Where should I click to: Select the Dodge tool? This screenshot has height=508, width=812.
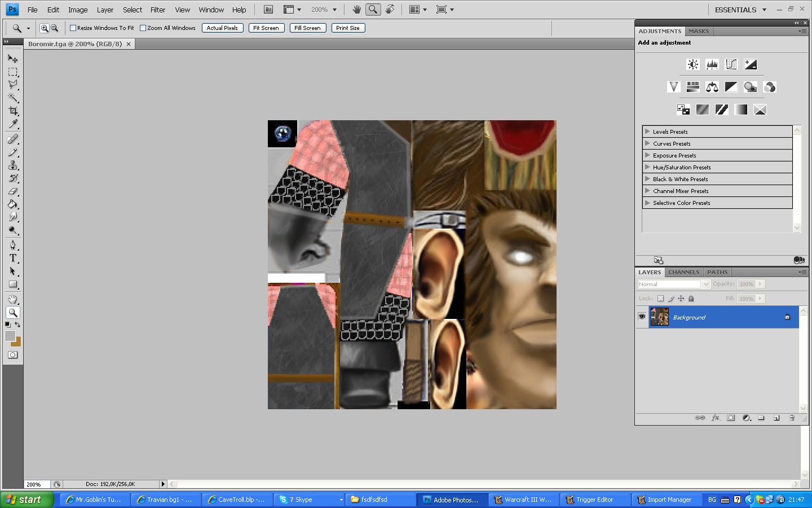click(13, 230)
